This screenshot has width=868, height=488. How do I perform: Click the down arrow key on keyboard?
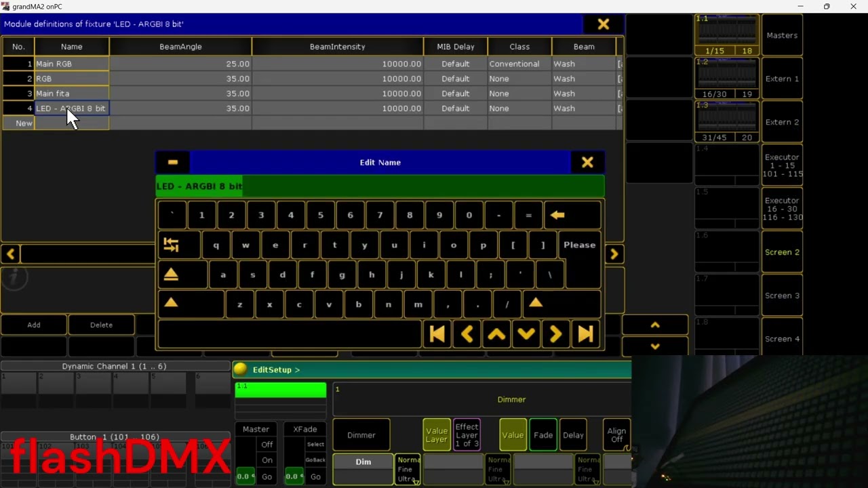(x=527, y=334)
